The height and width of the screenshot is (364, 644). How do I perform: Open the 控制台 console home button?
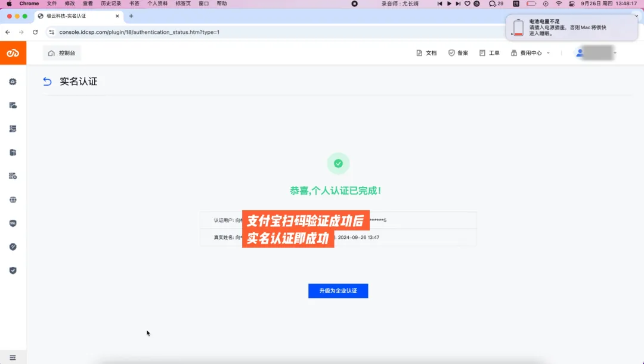click(x=62, y=53)
